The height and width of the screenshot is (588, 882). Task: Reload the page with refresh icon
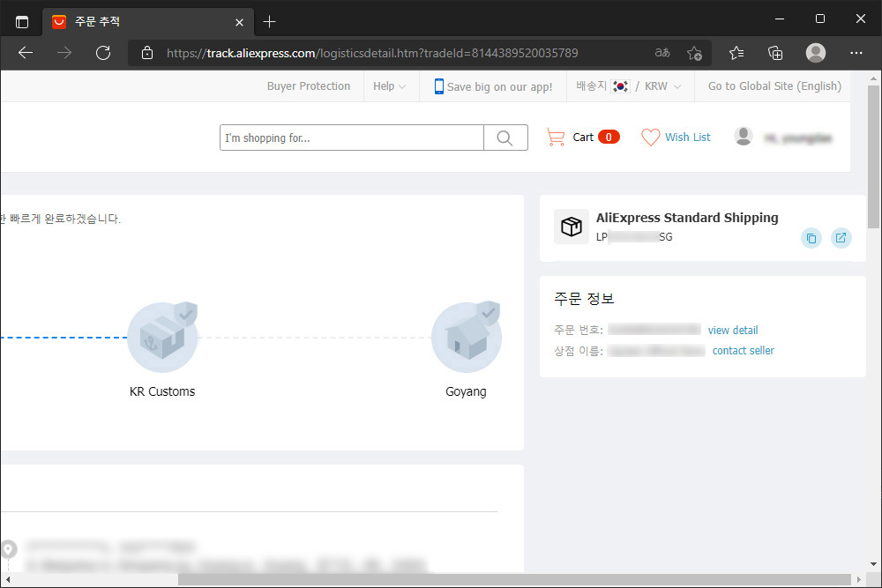click(103, 53)
